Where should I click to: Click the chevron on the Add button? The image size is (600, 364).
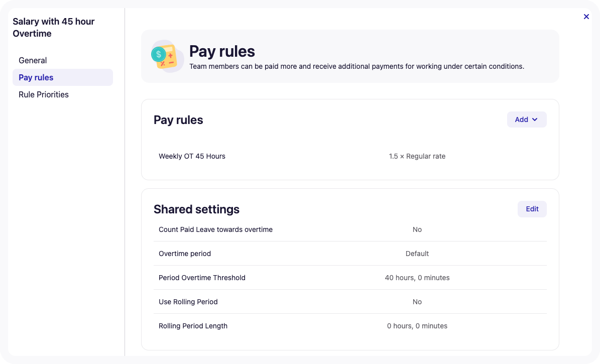534,119
